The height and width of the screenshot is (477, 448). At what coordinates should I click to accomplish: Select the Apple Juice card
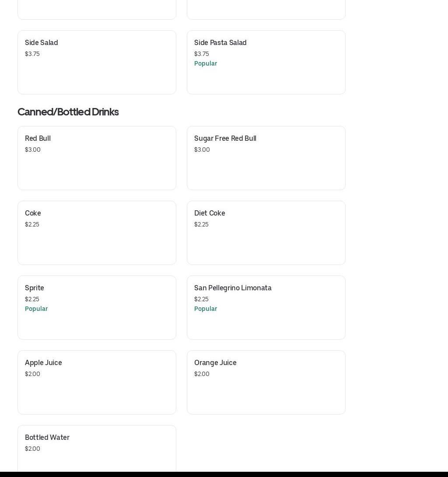97,382
